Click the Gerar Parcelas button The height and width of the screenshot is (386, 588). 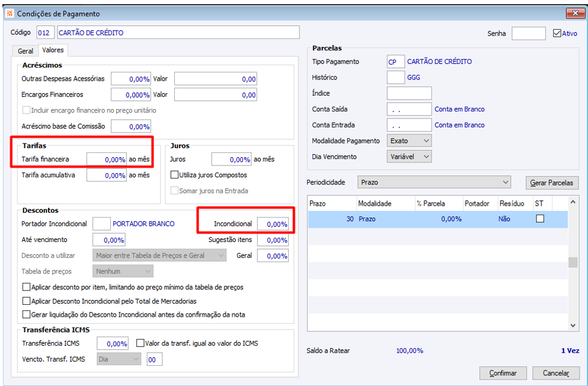pyautogui.click(x=552, y=183)
